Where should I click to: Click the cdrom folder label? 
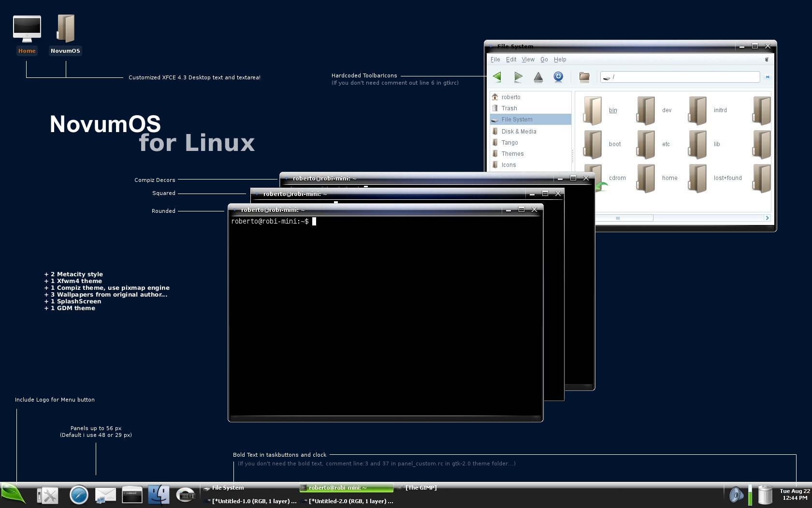[617, 178]
